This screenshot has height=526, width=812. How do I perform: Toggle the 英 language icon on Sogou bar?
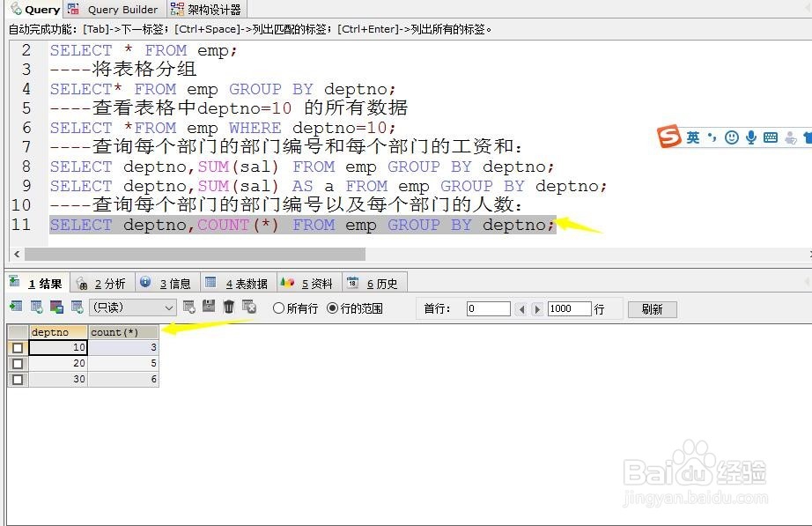(692, 137)
